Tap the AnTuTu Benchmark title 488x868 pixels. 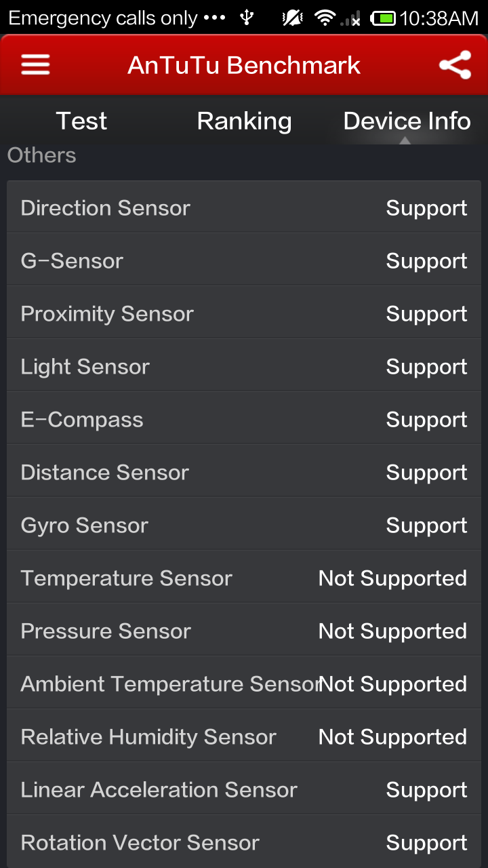point(244,65)
